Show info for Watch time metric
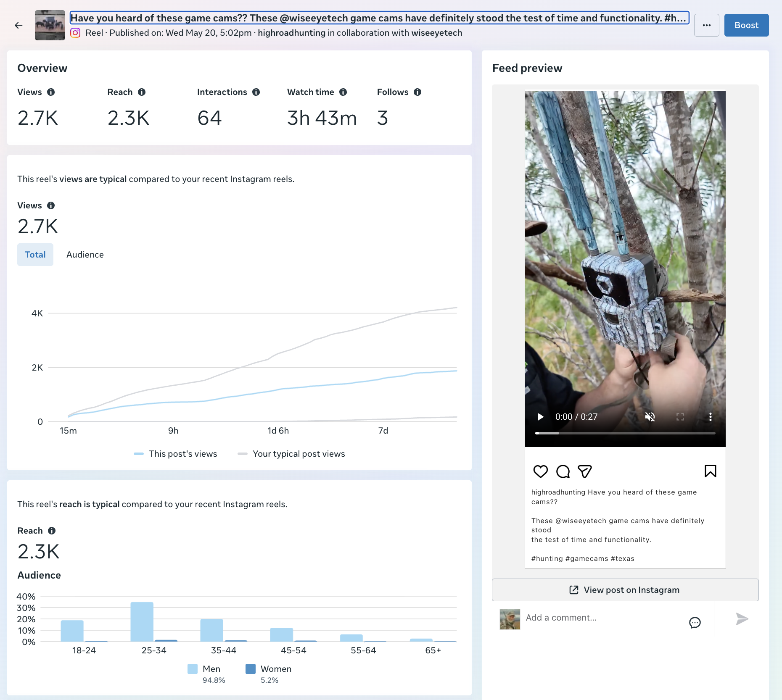 [x=343, y=92]
